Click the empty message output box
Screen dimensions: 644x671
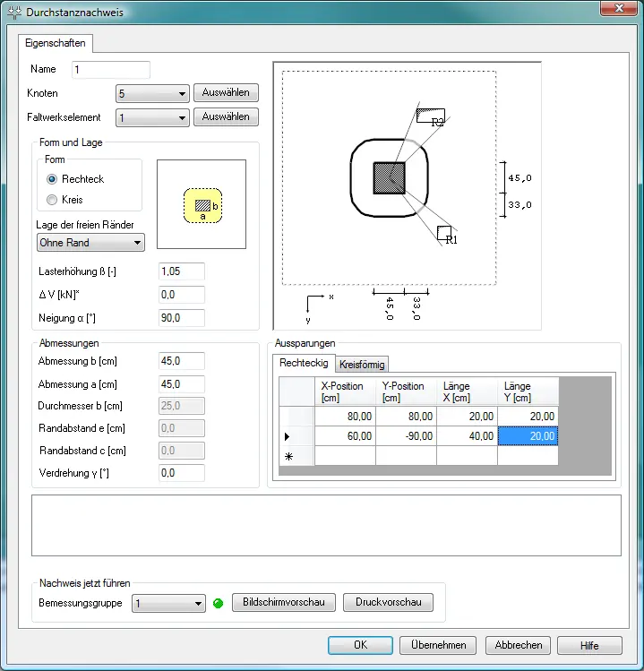(326, 526)
